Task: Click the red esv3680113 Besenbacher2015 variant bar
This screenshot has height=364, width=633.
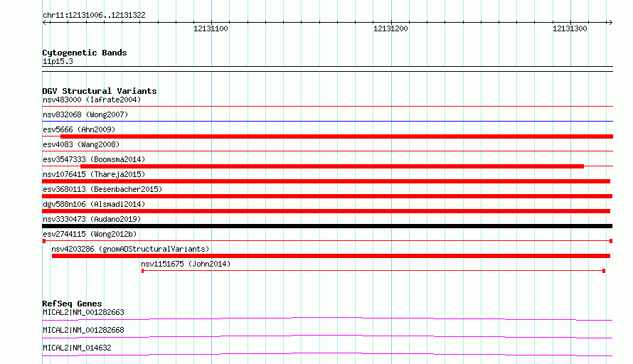Action: click(x=327, y=196)
